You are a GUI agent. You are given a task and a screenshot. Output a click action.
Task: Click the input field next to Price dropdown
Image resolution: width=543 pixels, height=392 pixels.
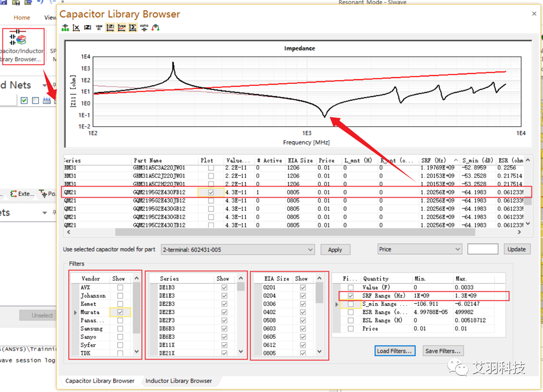coord(483,249)
